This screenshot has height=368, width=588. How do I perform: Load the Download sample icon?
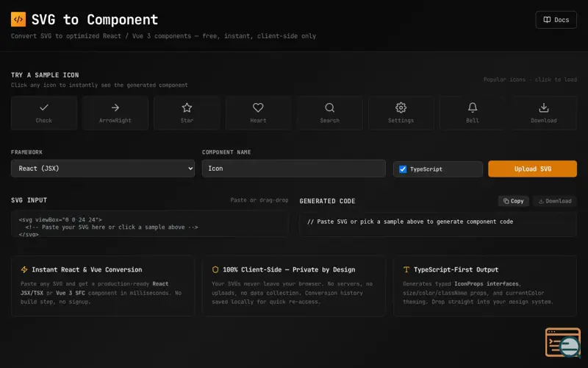pyautogui.click(x=544, y=113)
